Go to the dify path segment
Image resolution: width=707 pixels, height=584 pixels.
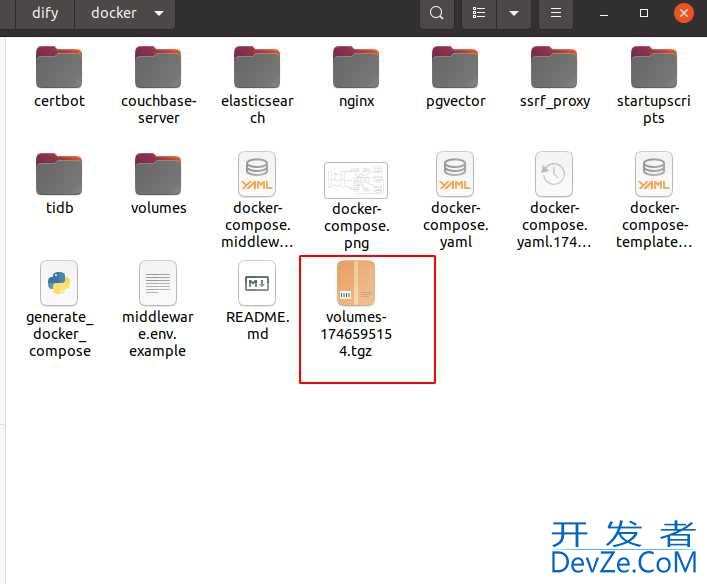click(43, 13)
